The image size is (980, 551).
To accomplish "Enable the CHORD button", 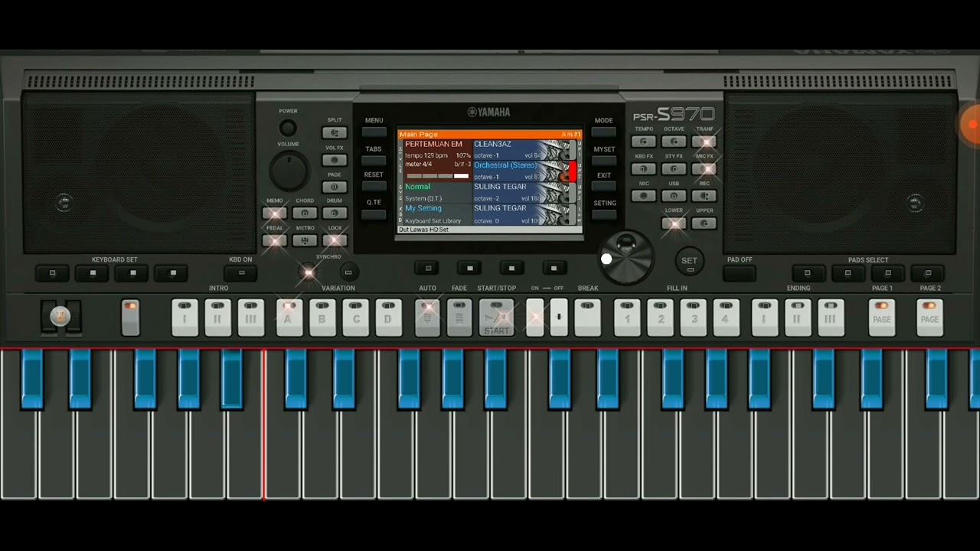I will tap(305, 214).
